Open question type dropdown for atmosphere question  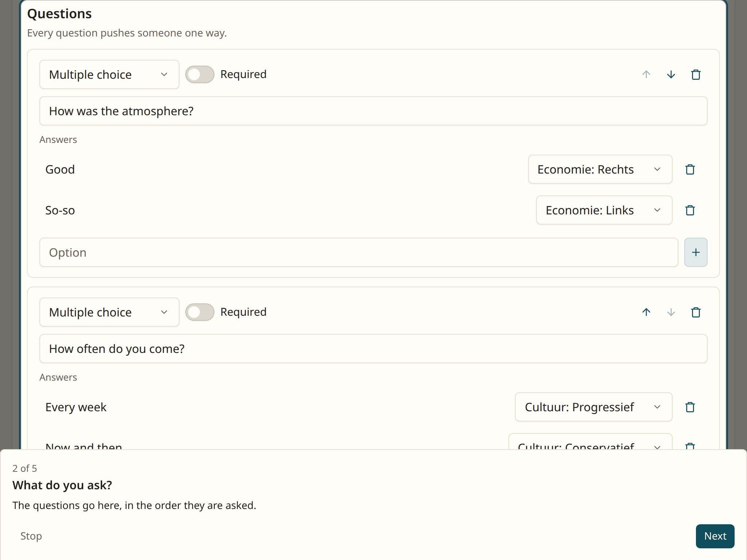(x=109, y=74)
